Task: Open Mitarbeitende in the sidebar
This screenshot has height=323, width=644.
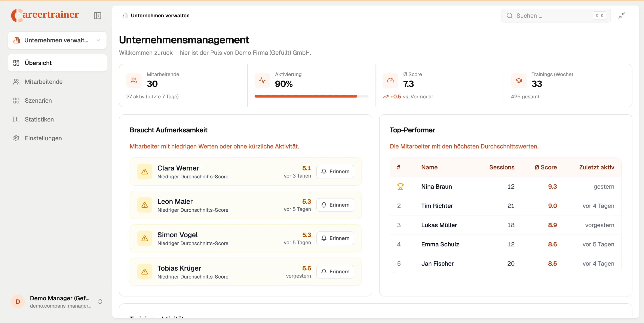Action: point(57,82)
